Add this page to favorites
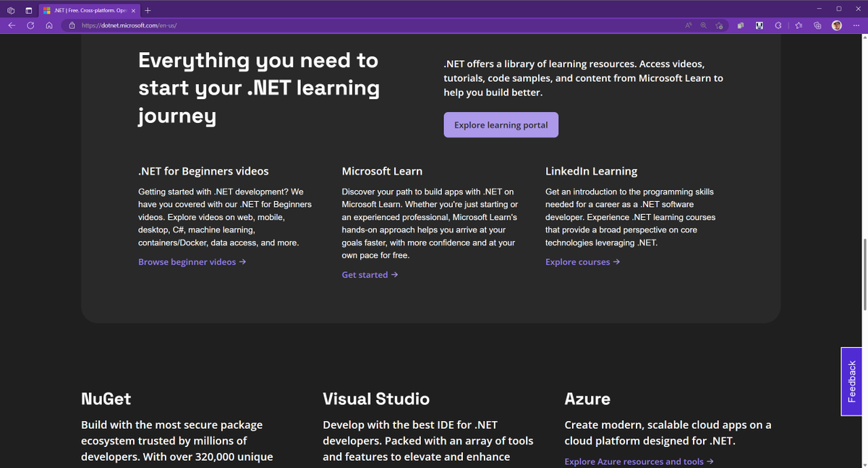The width and height of the screenshot is (868, 468). tap(719, 25)
